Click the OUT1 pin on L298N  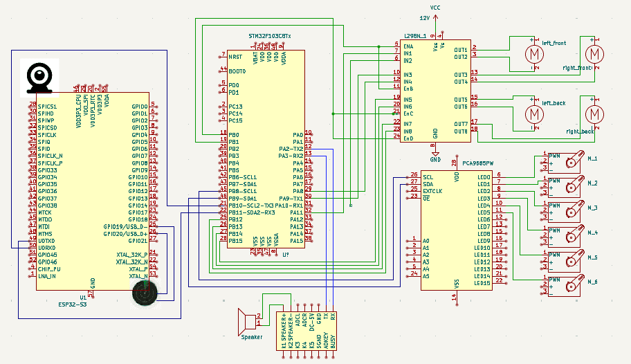(461, 50)
